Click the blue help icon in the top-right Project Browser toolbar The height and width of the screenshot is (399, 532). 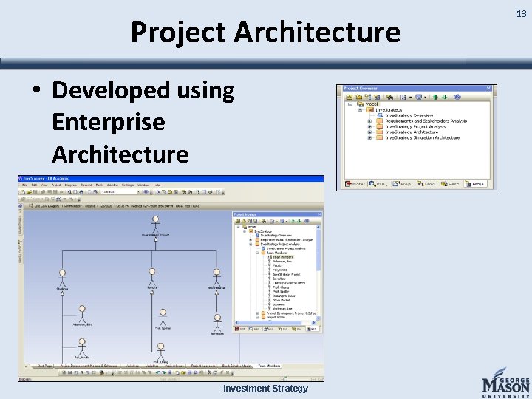coord(457,97)
